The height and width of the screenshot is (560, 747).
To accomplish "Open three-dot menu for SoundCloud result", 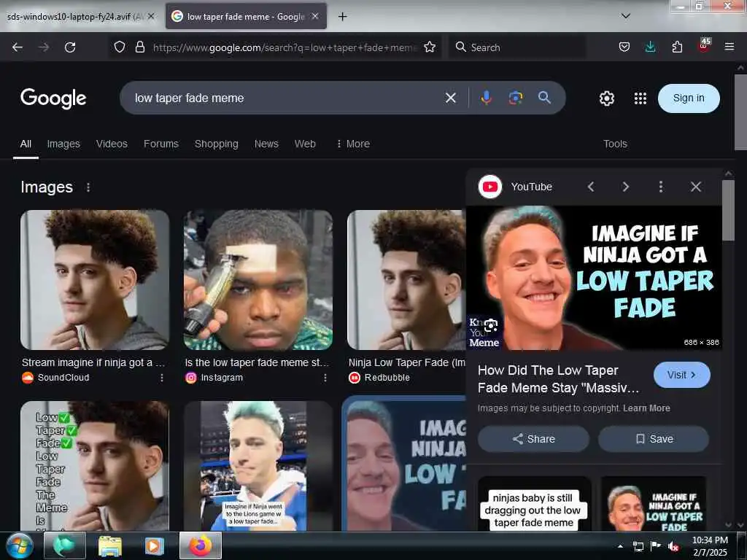I will (x=162, y=378).
